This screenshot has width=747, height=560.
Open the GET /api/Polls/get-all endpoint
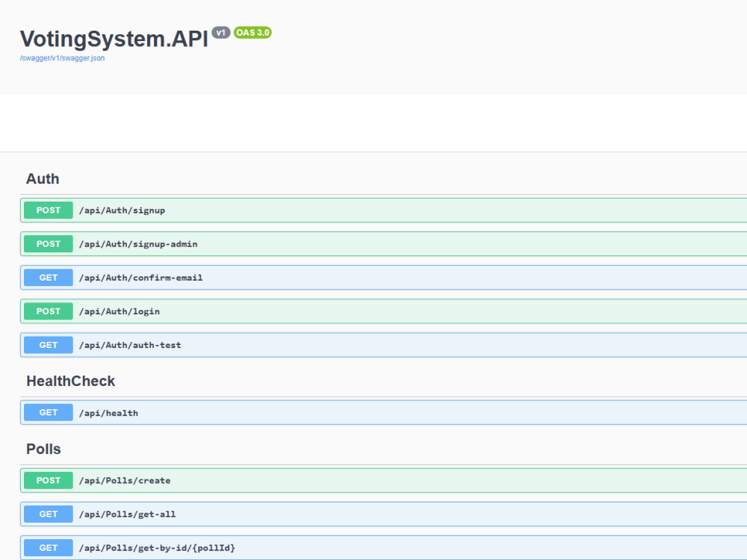click(383, 514)
